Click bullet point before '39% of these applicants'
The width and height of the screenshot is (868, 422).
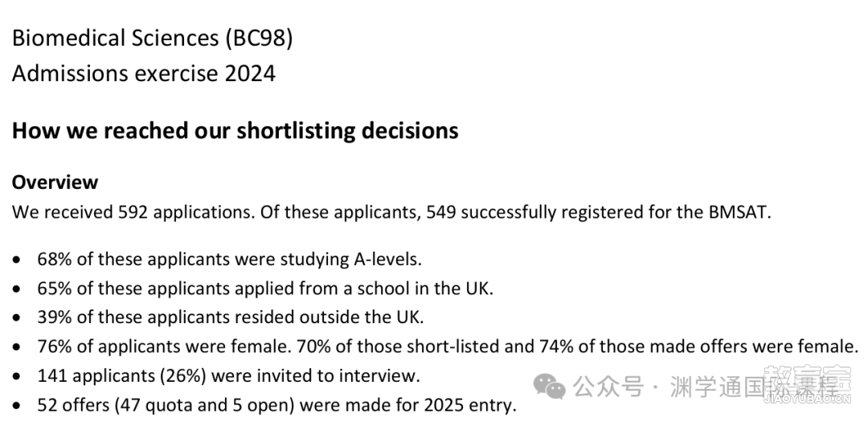point(18,318)
